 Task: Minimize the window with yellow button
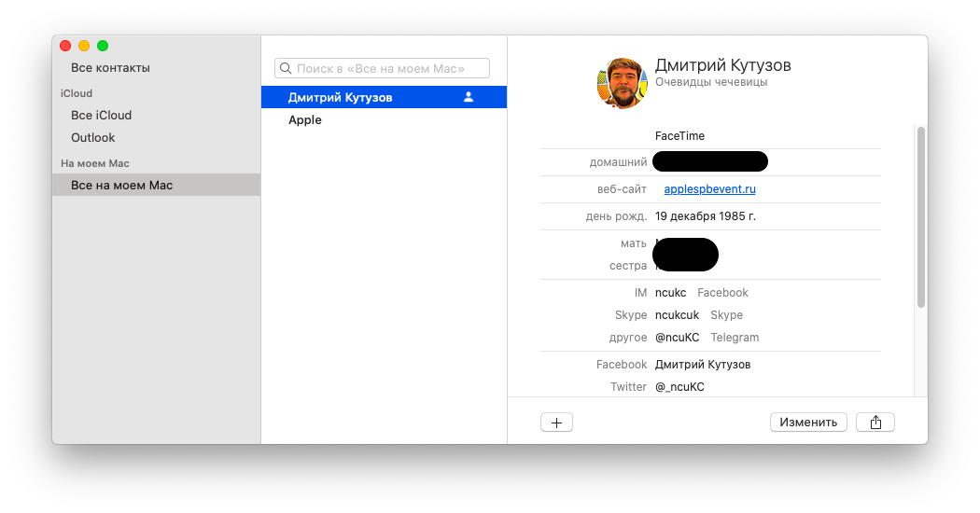(x=84, y=46)
